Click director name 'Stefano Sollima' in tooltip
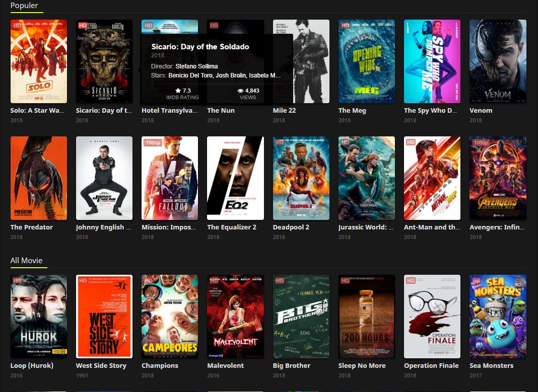Viewport: 538px width, 392px height. pyautogui.click(x=196, y=66)
